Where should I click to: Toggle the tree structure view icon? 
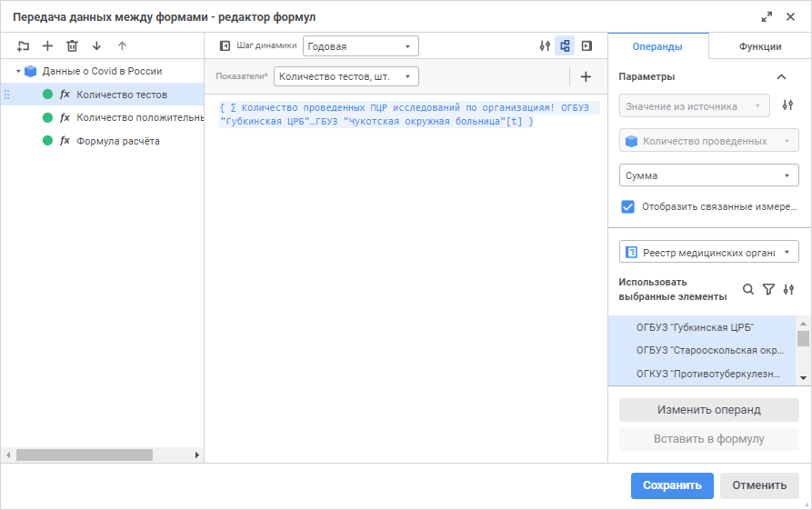(566, 45)
